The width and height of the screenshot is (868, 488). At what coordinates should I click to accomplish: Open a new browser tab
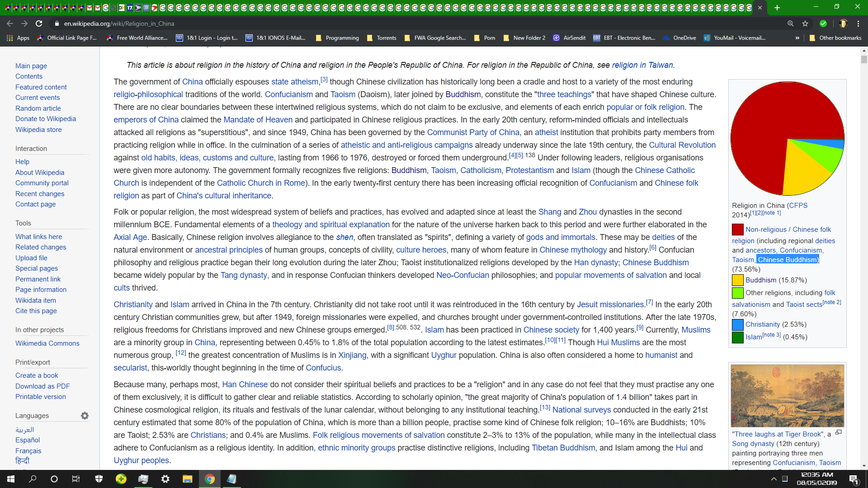pyautogui.click(x=777, y=8)
